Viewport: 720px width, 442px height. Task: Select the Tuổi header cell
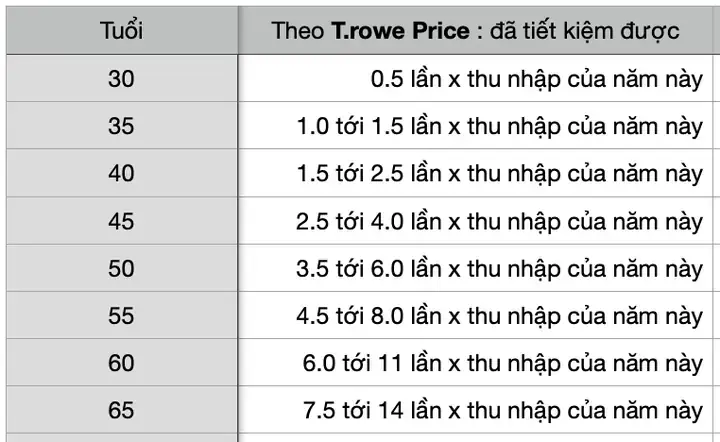[x=122, y=30]
